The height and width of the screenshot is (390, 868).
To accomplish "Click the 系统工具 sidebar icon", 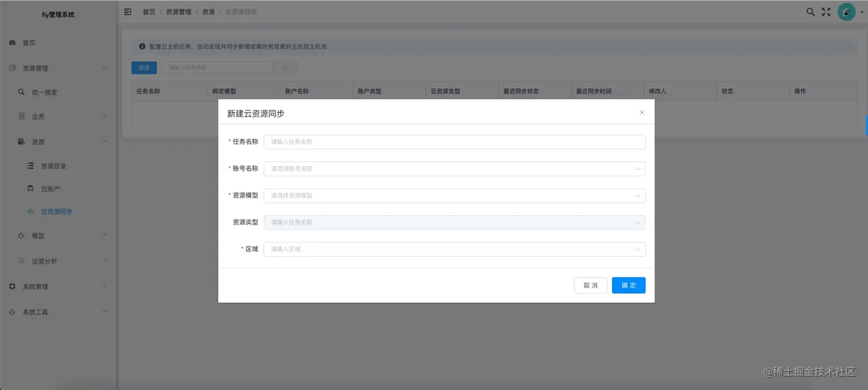I will pyautogui.click(x=12, y=312).
